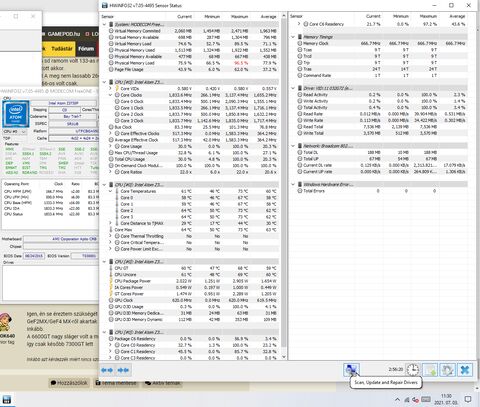This screenshot has width=480, height=407.
Task: Click the Maximum column header in left pane
Action: [x=239, y=16]
